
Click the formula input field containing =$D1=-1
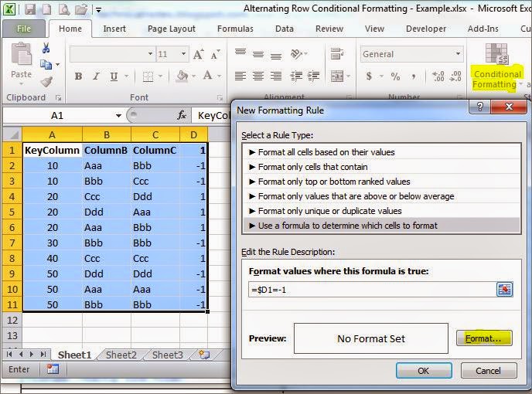pos(372,290)
